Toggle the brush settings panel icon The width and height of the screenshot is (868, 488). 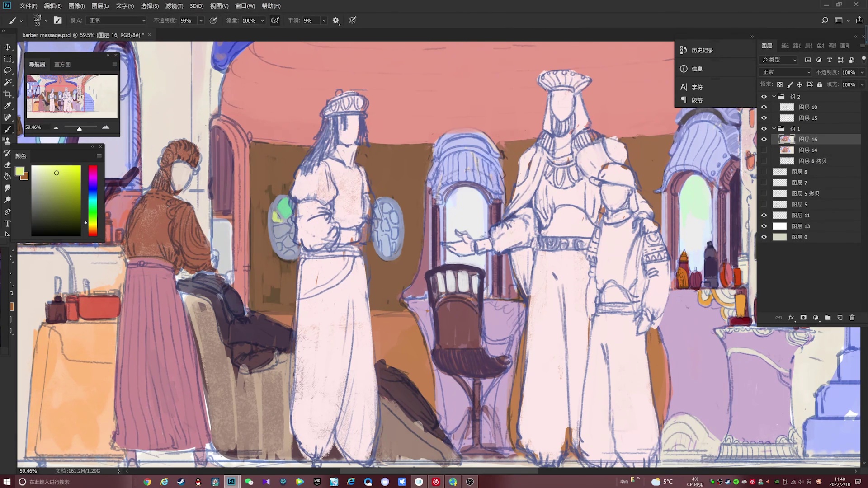[x=57, y=20]
